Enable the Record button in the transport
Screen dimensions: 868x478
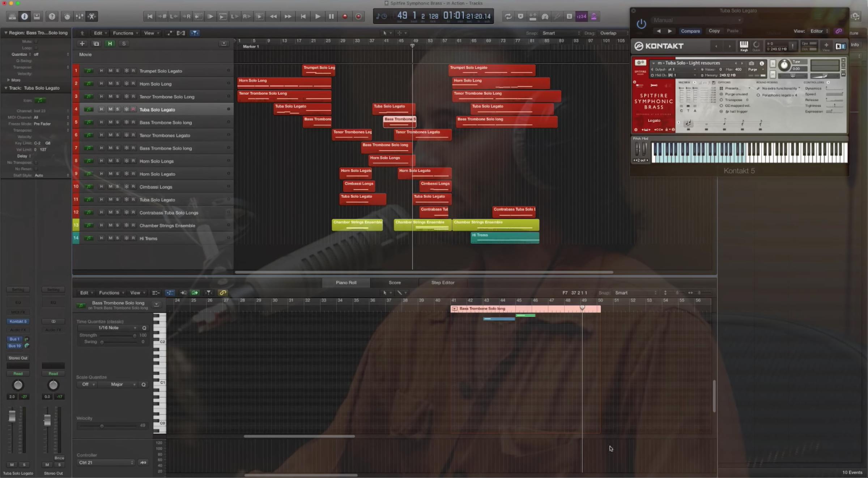coord(345,16)
